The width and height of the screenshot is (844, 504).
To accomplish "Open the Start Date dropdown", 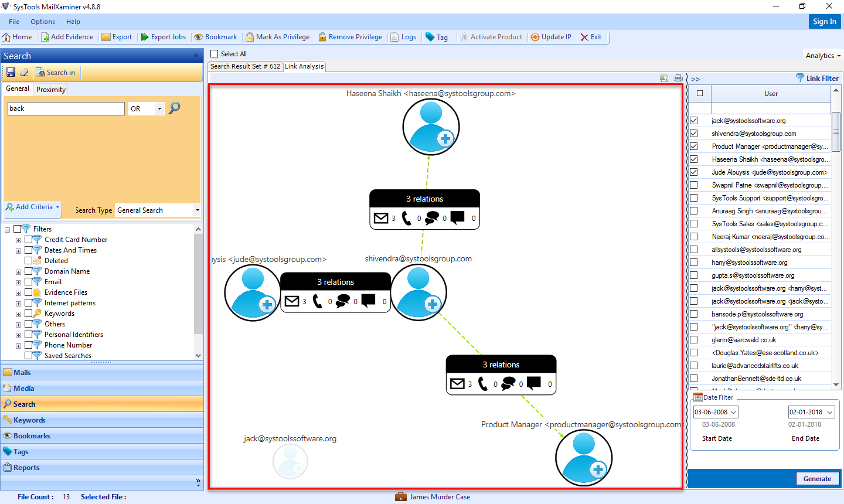I will click(x=733, y=412).
